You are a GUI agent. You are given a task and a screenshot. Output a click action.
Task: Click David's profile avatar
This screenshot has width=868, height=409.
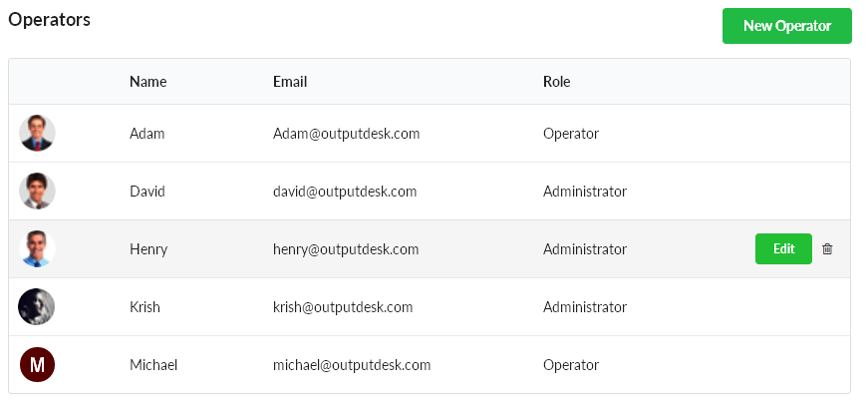coord(37,191)
